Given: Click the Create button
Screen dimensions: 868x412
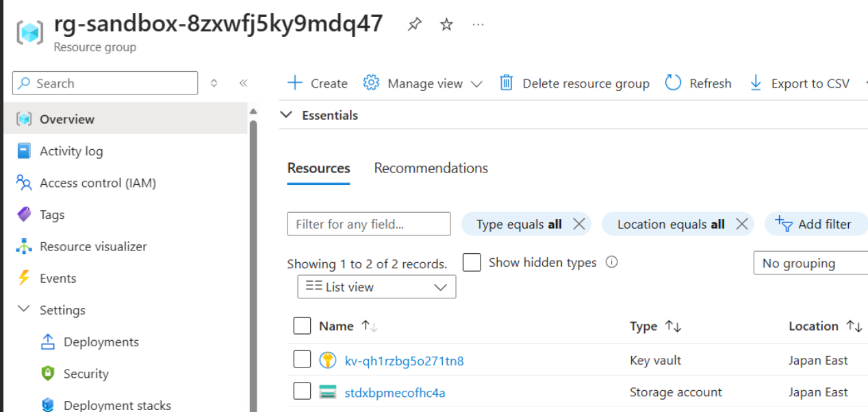Looking at the screenshot, I should tap(317, 83).
